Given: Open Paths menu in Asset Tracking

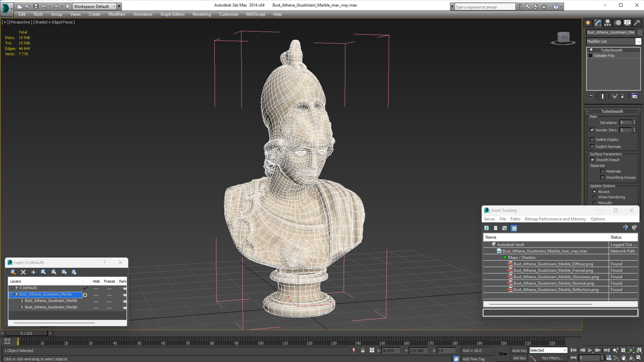Looking at the screenshot, I should pyautogui.click(x=515, y=219).
